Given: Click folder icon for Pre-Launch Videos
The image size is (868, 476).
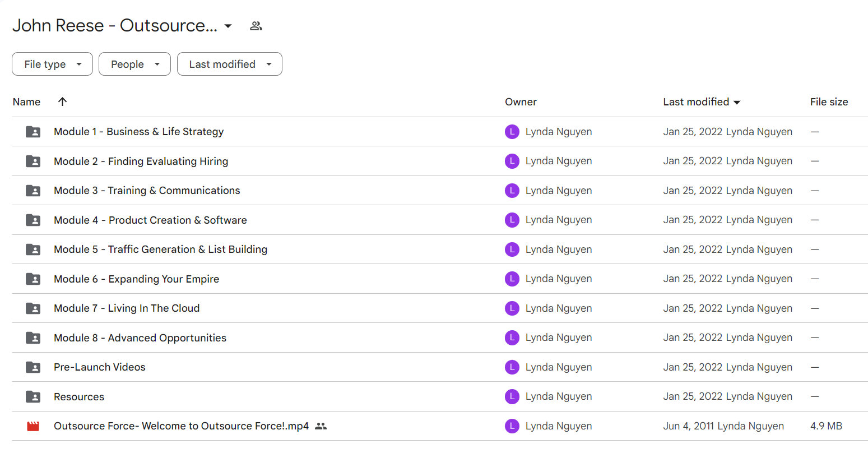Looking at the screenshot, I should click(x=33, y=367).
